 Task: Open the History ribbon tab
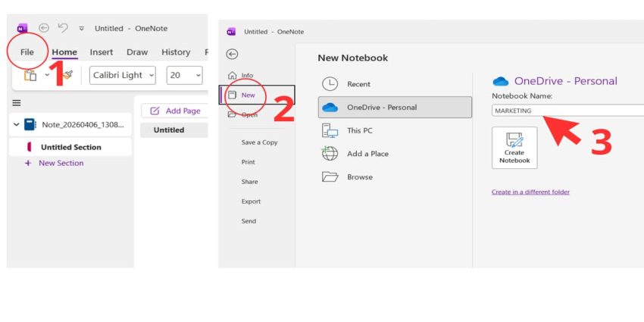(176, 52)
